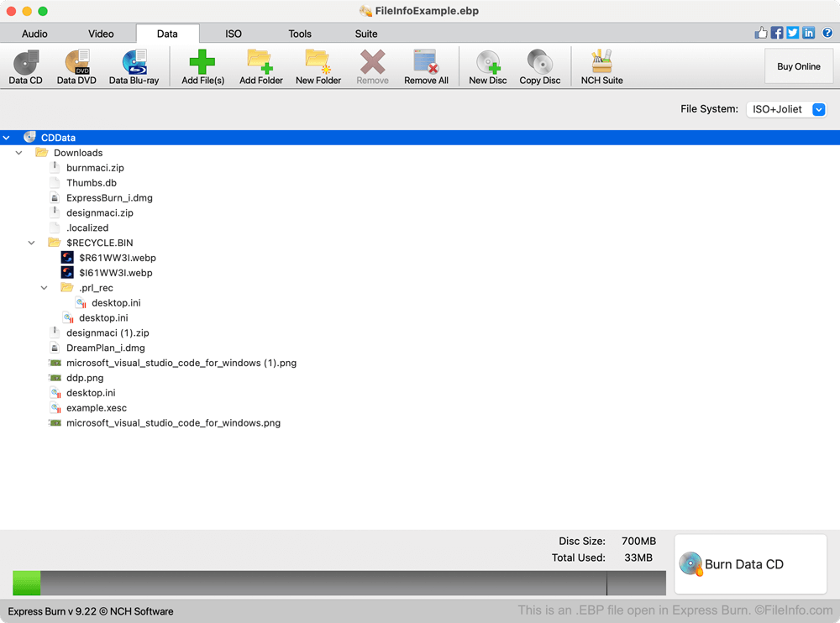Collapse the $RECYCLE.BIN folder chevron
Viewport: 840px width, 623px height.
point(32,243)
